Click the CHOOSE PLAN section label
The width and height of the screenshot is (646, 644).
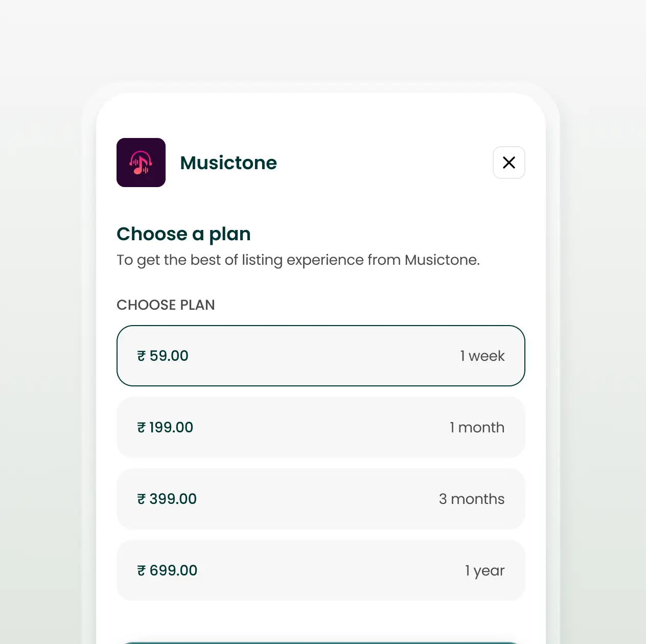coord(166,305)
